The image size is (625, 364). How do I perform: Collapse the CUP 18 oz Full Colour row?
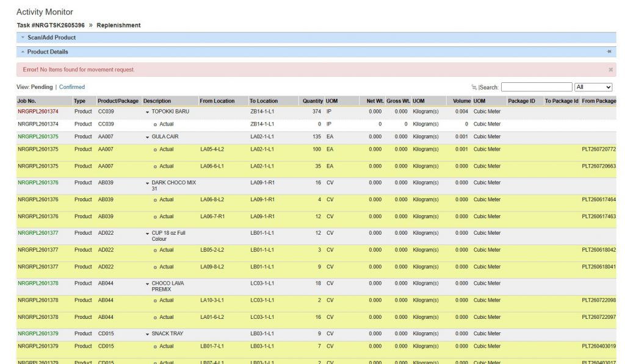point(148,234)
